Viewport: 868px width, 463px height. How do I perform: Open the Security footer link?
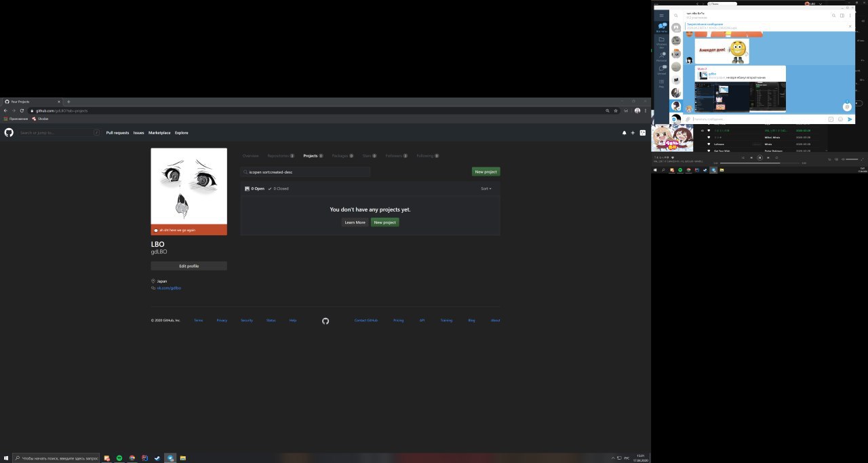click(x=247, y=321)
